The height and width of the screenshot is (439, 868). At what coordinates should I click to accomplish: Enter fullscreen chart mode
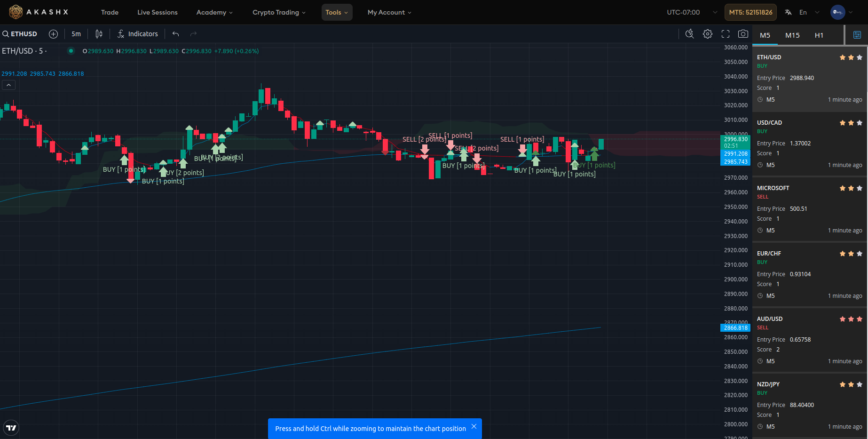(726, 34)
